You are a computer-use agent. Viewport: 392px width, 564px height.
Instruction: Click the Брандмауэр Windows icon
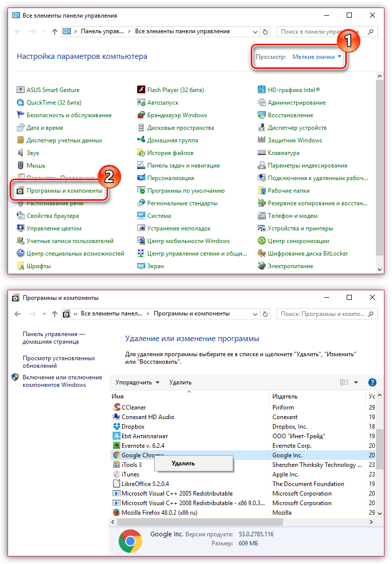(x=141, y=115)
